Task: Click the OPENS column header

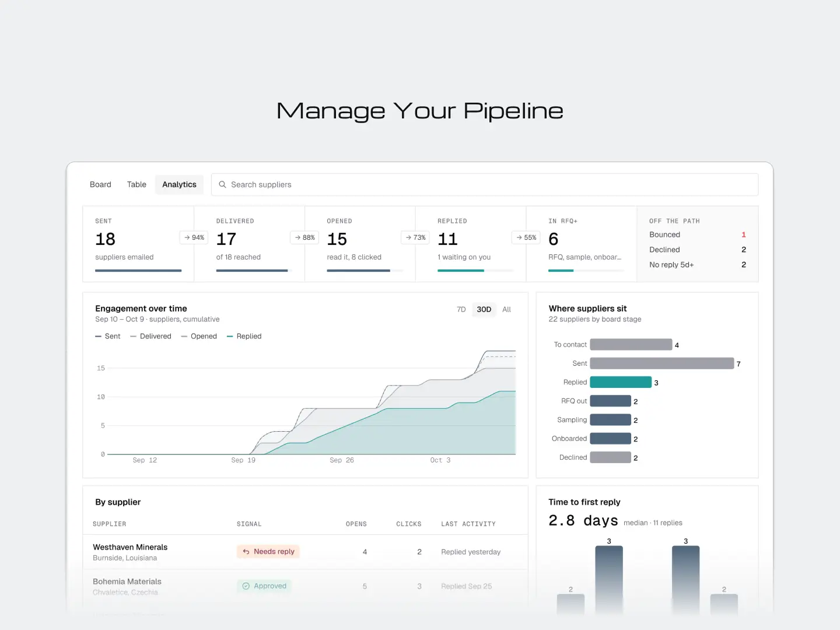Action: coord(356,524)
